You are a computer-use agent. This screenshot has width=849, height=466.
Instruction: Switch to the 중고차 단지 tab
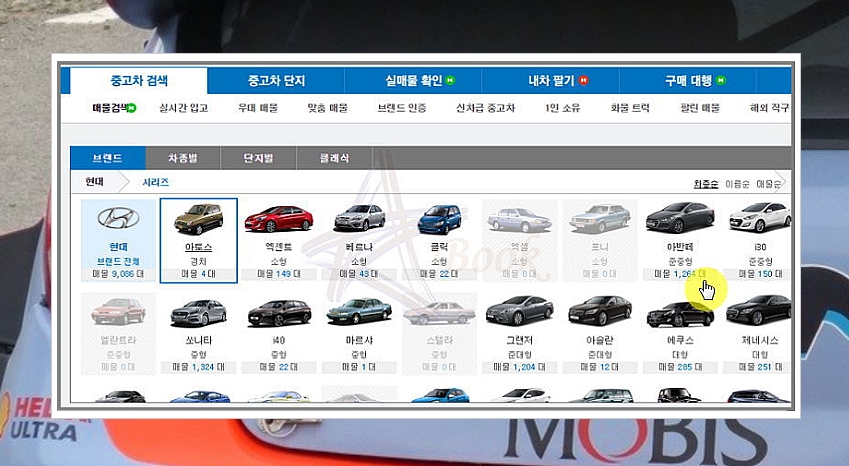coord(276,81)
